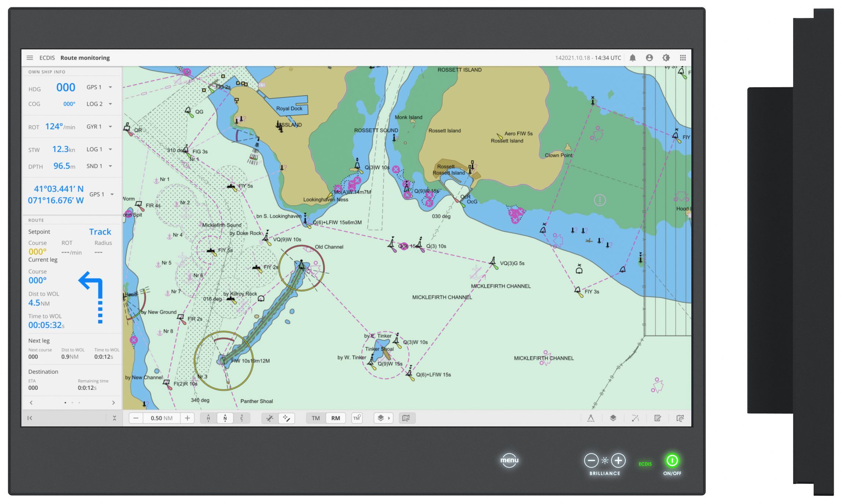The height and width of the screenshot is (504, 843).
Task: Select Course-up orientation C toggle
Action: [x=242, y=418]
